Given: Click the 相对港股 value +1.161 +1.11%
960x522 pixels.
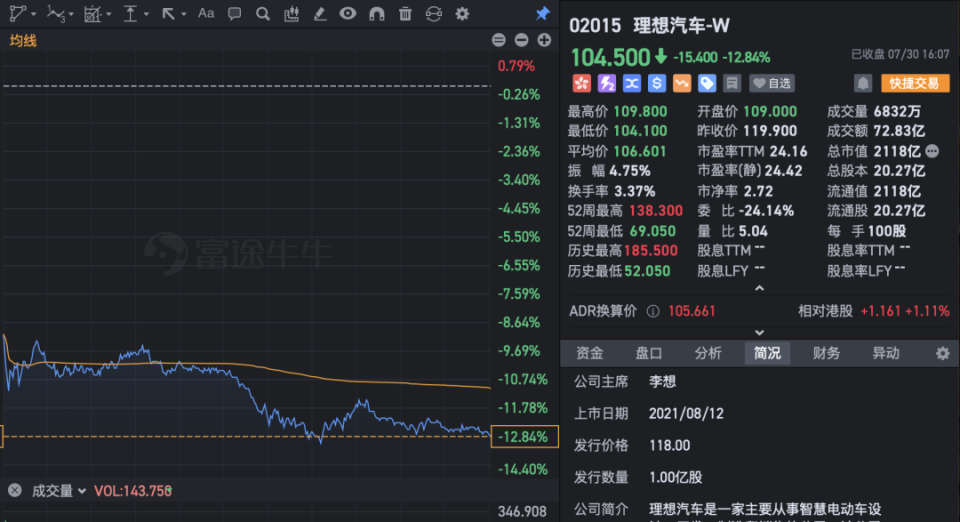Looking at the screenshot, I should click(x=905, y=311).
